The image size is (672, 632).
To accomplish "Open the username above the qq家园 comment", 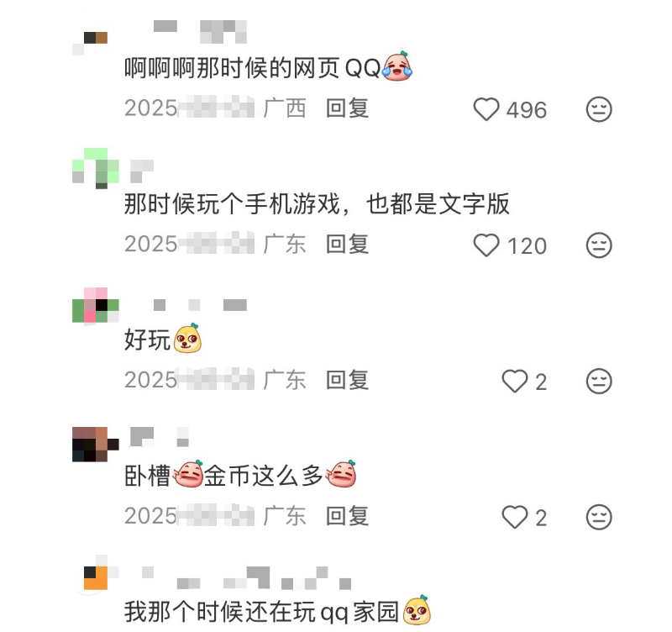I will [x=241, y=577].
